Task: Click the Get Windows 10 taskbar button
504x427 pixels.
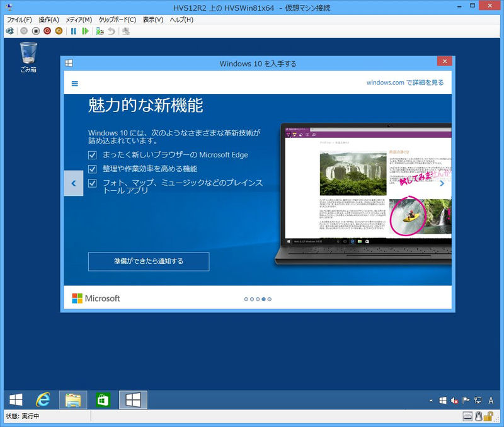Action: 133,400
